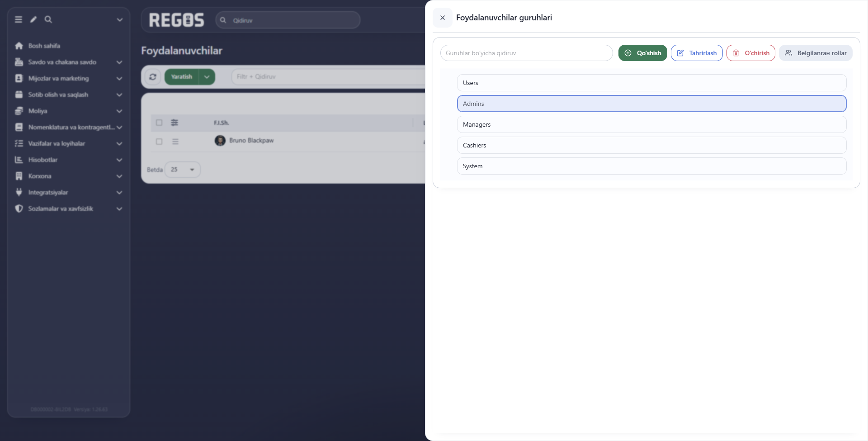Expand the Moliya section chevron

click(x=119, y=111)
